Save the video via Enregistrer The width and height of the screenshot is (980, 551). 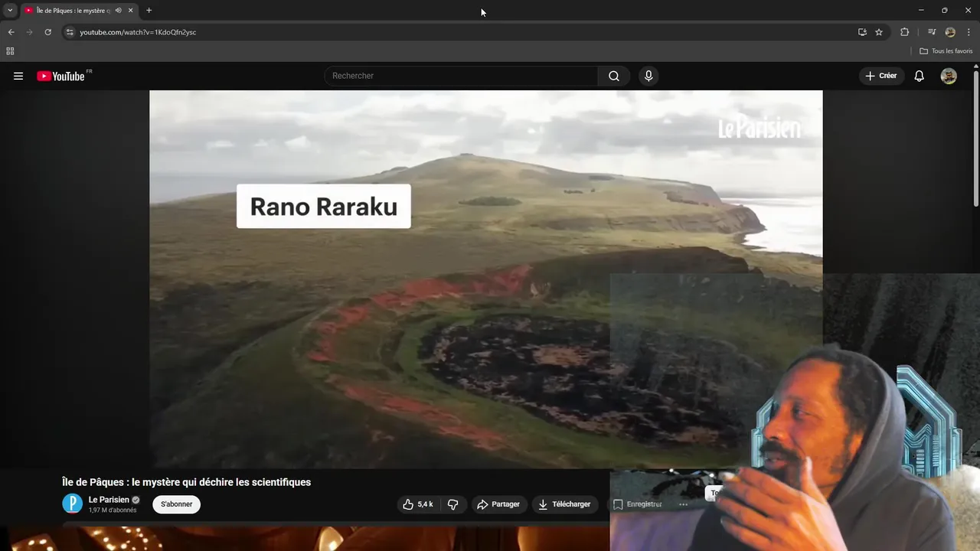[637, 504]
